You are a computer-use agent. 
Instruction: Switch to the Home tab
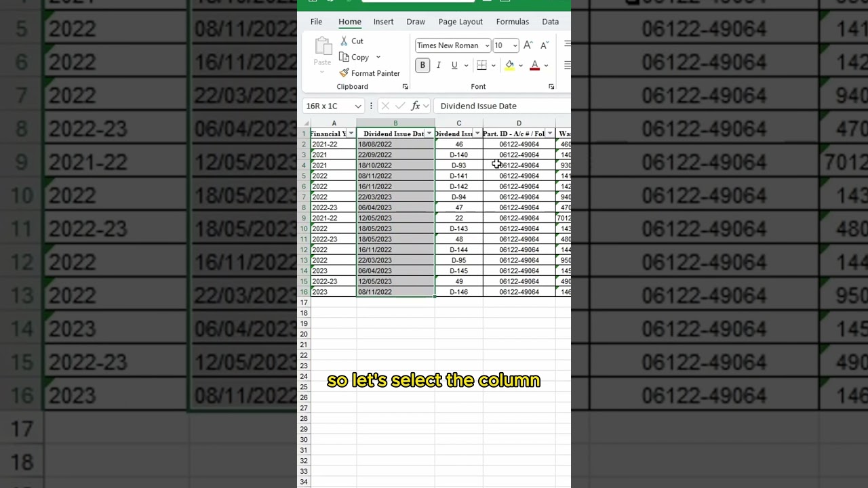[x=350, y=22]
